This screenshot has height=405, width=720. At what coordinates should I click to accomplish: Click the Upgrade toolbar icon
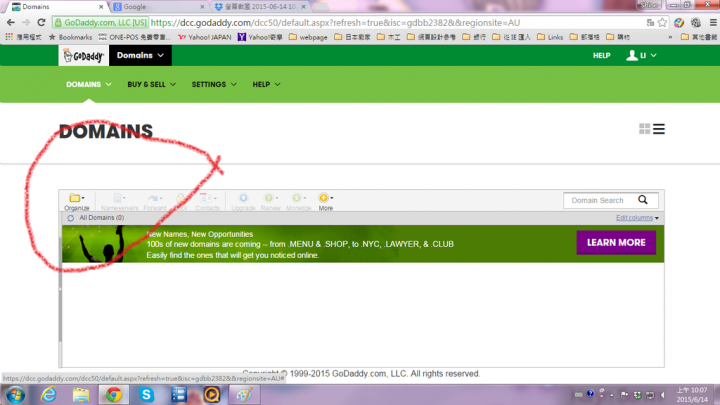[243, 201]
